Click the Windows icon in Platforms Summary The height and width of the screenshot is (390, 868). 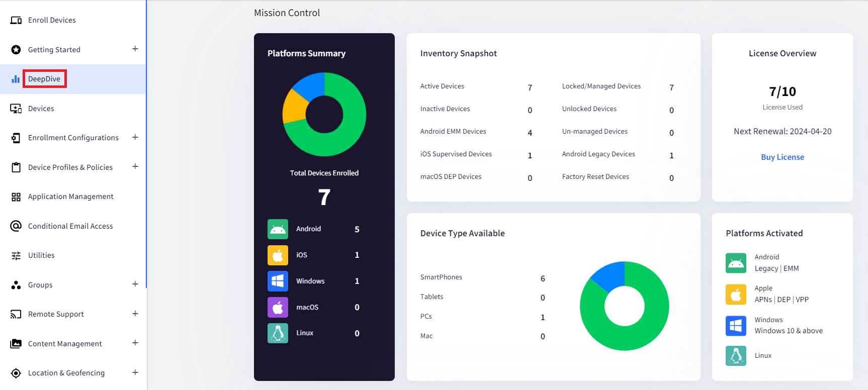pyautogui.click(x=278, y=281)
